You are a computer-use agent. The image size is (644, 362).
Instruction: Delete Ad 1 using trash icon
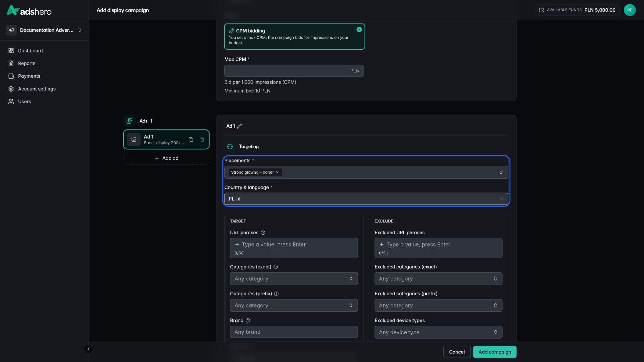[x=202, y=140]
